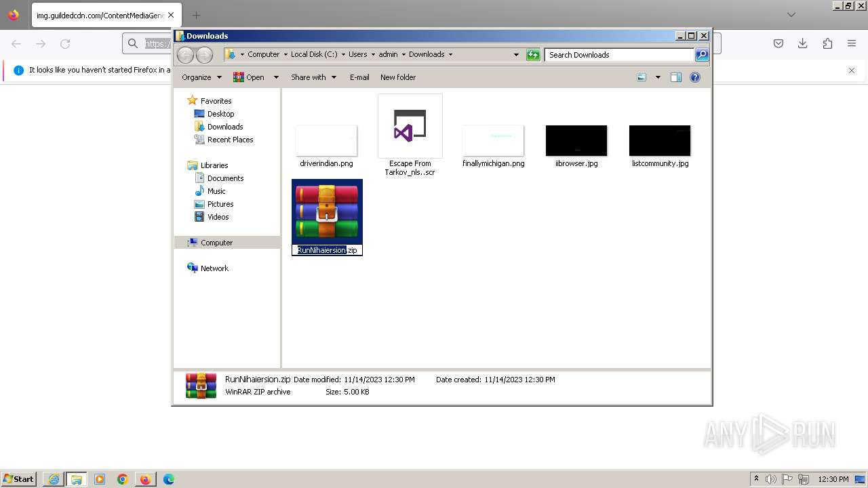Open the driverindian.png file thumbnail
The height and width of the screenshot is (488, 868).
click(326, 141)
